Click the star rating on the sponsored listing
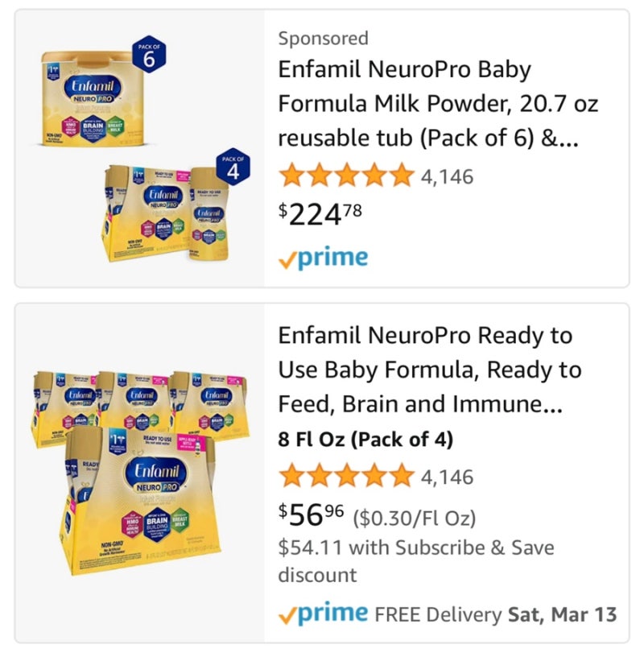Image resolution: width=644 pixels, height=653 pixels. (346, 176)
